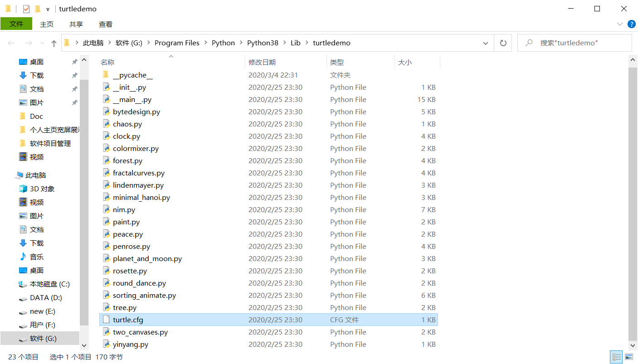638x364 pixels.
Task: Navigate to Lib in the address path
Action: tap(296, 43)
